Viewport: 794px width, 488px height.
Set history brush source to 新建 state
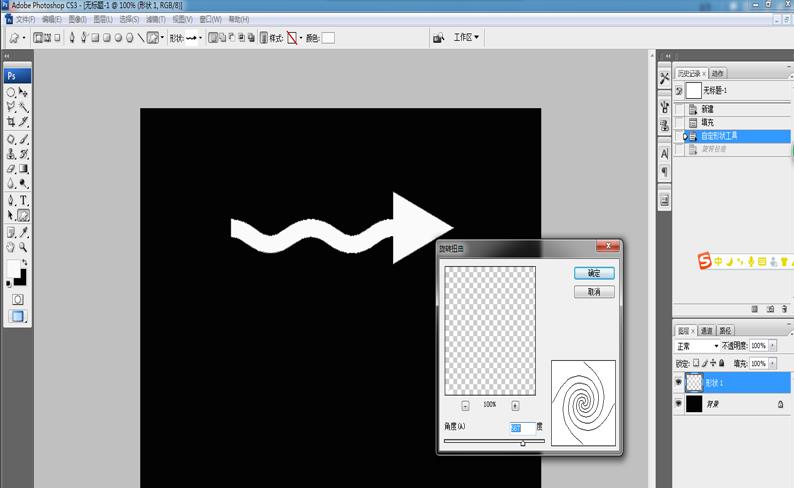(679, 109)
